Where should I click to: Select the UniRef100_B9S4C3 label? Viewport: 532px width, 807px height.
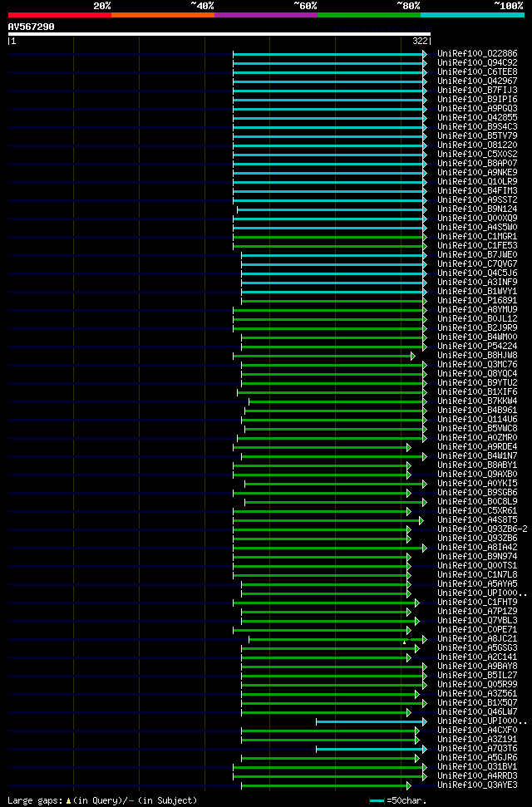click(477, 126)
